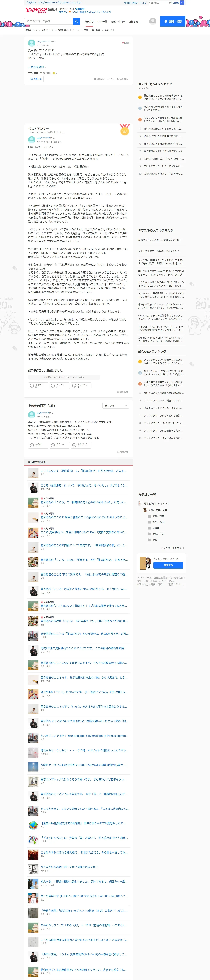This screenshot has height=980, width=210.
Task: Open the 新しい順 sort dropdown
Action: point(116,406)
